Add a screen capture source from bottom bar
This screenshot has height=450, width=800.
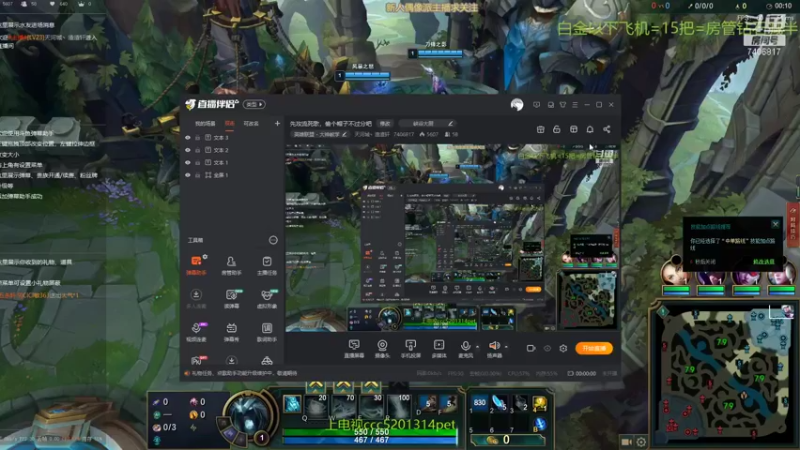(354, 349)
